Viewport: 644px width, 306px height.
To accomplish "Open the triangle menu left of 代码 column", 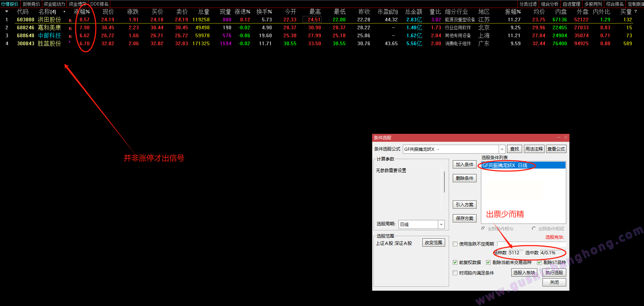I will tap(7, 12).
